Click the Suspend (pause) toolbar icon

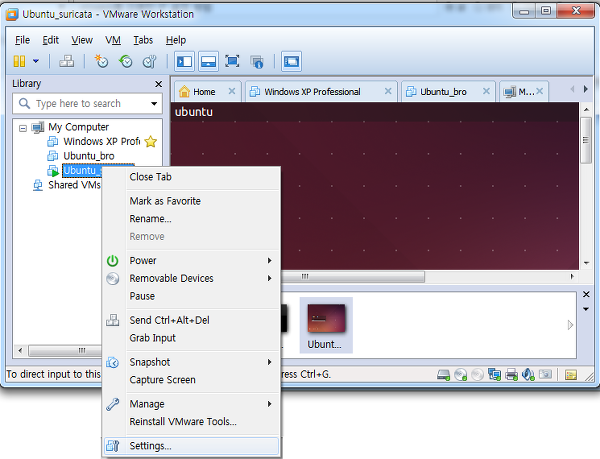point(19,61)
